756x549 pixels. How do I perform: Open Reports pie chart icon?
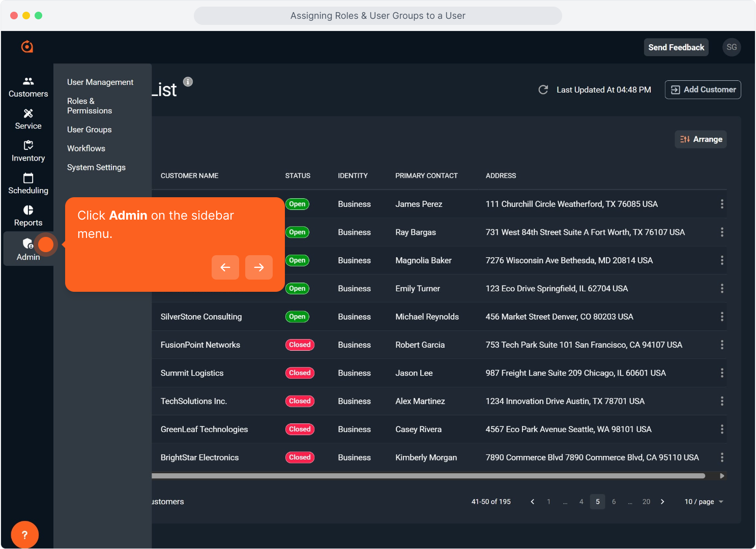pyautogui.click(x=28, y=216)
